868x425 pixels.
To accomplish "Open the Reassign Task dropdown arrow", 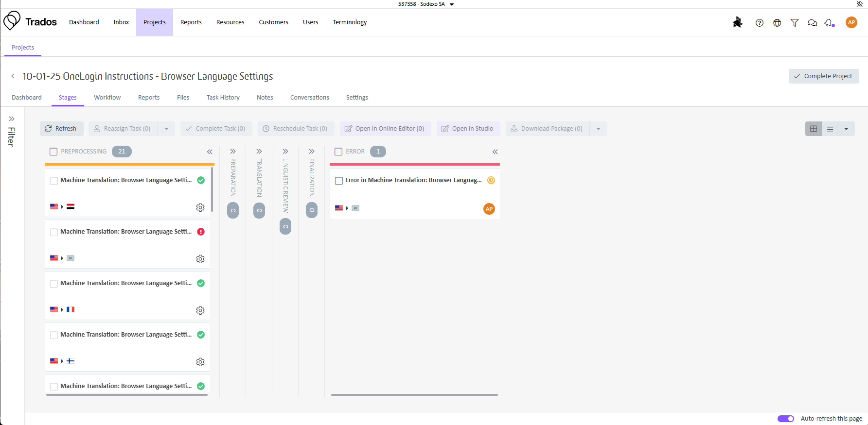I will [x=166, y=129].
